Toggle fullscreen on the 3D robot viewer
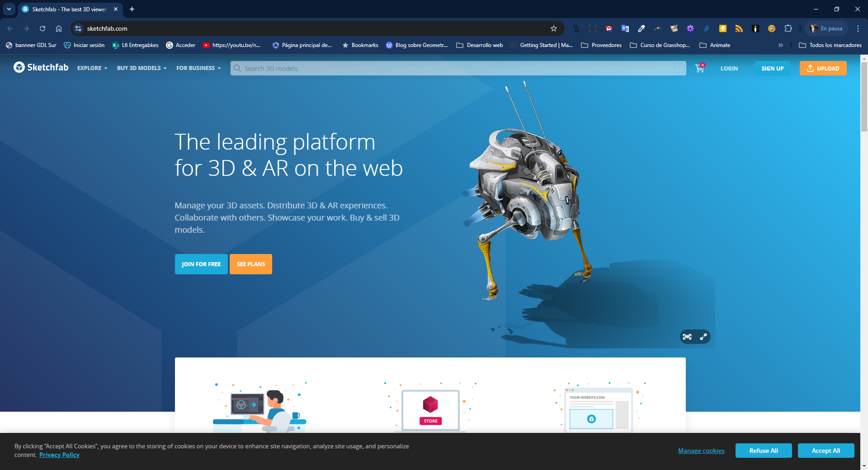Viewport: 868px width, 470px height. coord(703,337)
